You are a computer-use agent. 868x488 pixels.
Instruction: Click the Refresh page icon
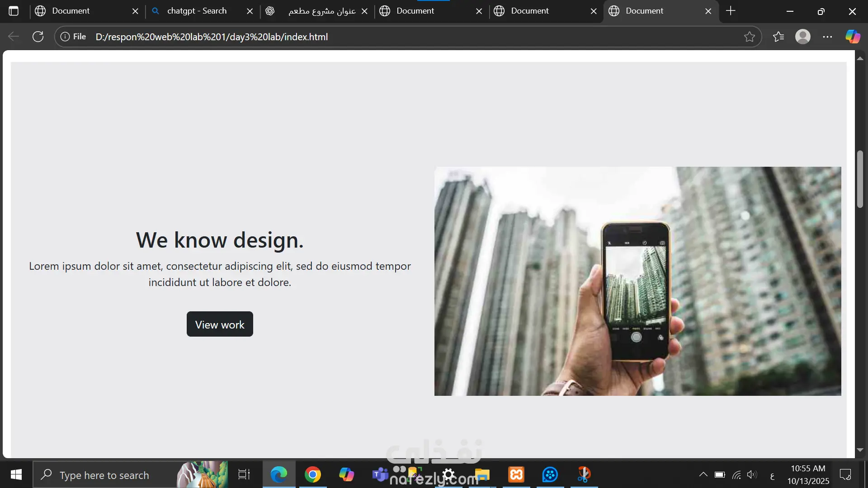[x=38, y=37]
